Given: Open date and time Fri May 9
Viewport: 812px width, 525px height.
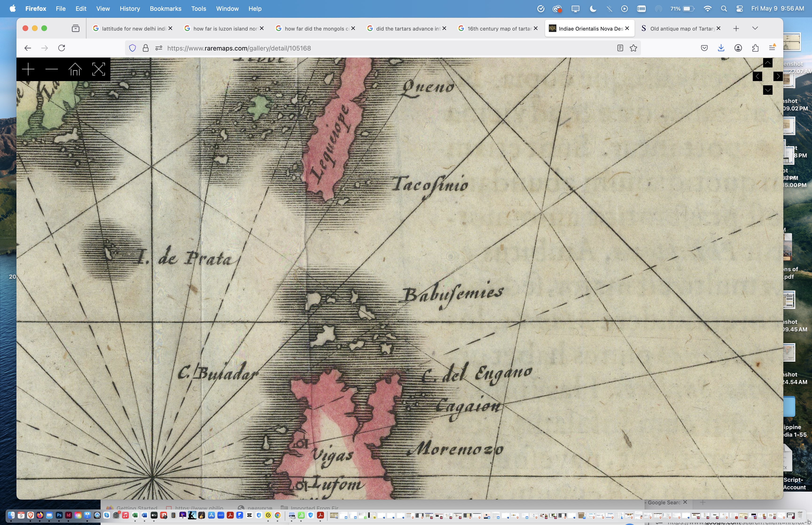Looking at the screenshot, I should click(778, 8).
